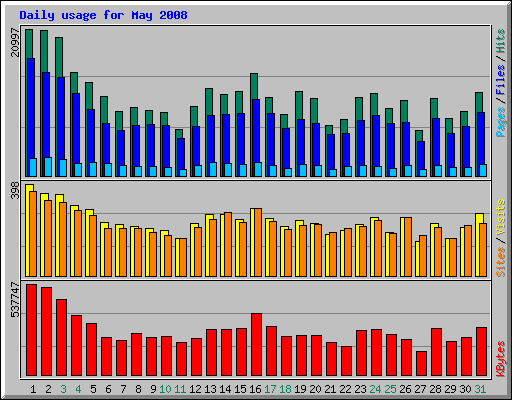
Task: Select day 29 on the x-axis
Action: coord(450,389)
